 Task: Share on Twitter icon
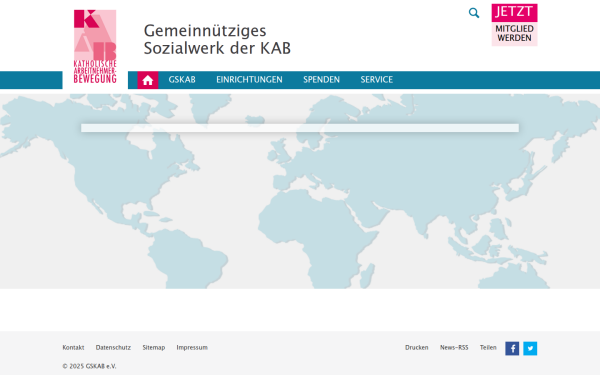click(x=530, y=348)
